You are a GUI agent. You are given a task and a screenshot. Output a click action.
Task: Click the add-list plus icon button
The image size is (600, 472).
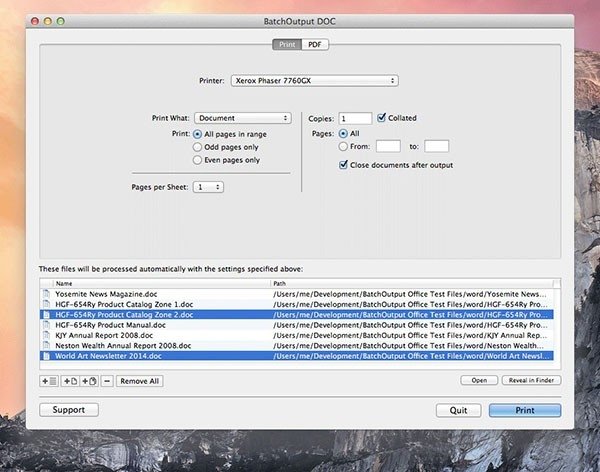(49, 381)
